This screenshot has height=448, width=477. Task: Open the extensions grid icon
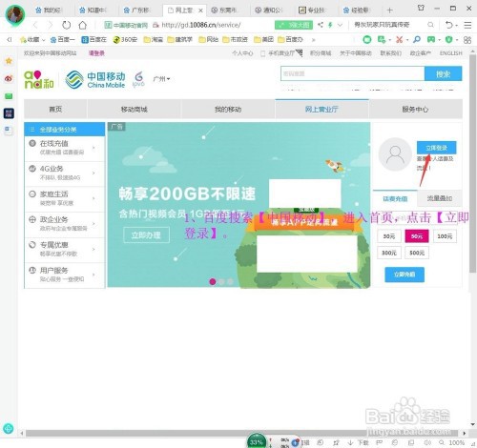click(467, 40)
